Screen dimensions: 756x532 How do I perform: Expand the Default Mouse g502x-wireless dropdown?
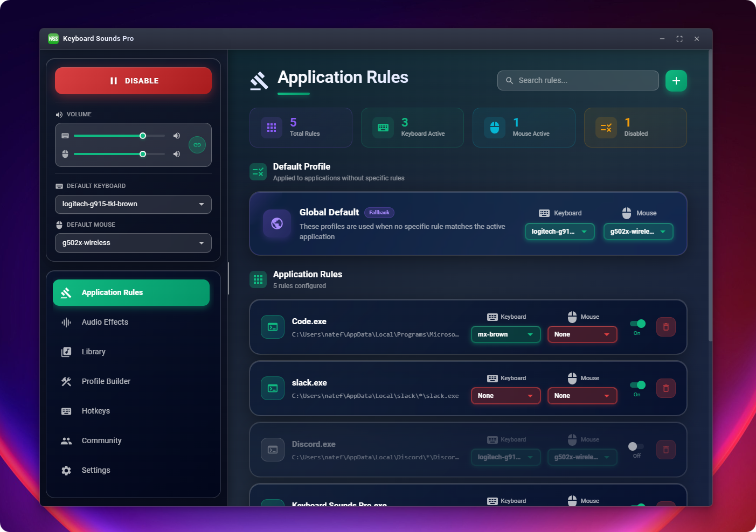click(133, 243)
